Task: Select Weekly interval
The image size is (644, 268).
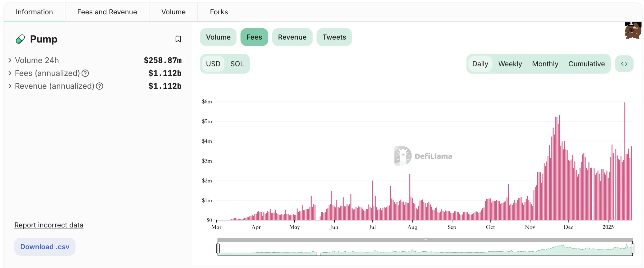Action: 510,64
